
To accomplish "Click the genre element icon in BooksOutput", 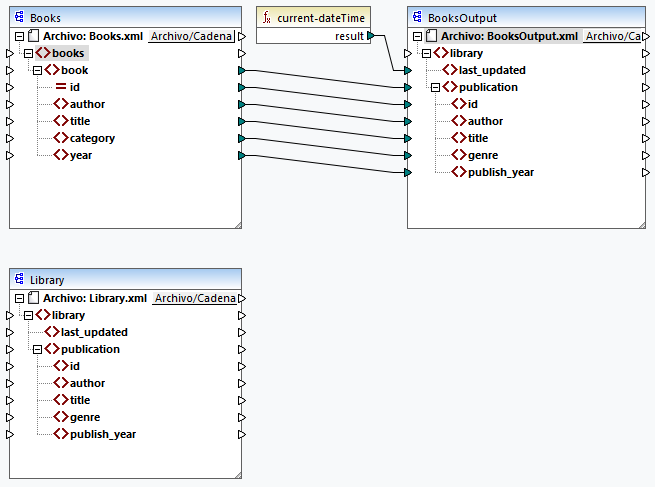I will pyautogui.click(x=459, y=155).
